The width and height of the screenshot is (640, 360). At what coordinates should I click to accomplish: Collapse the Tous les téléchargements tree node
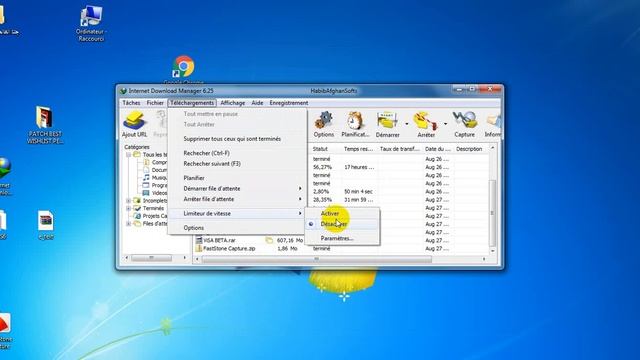[129, 155]
